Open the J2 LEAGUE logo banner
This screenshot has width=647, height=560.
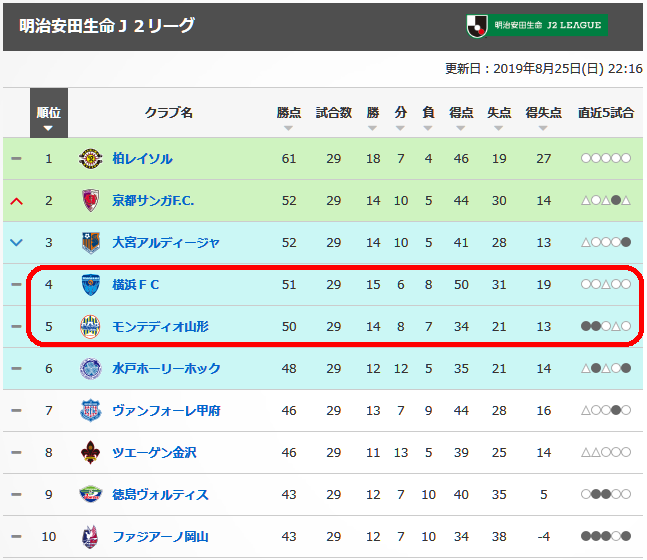(537, 26)
